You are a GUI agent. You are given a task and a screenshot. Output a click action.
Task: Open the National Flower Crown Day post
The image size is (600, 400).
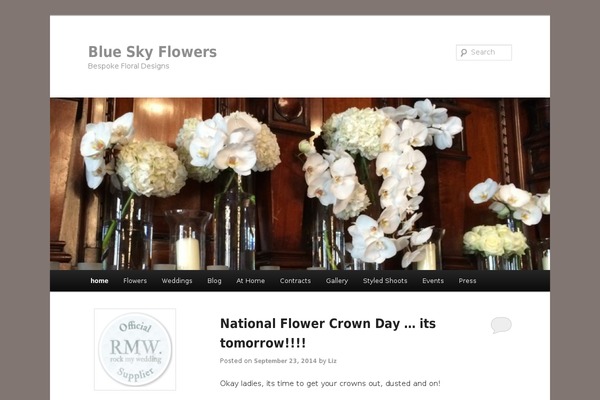pos(327,333)
